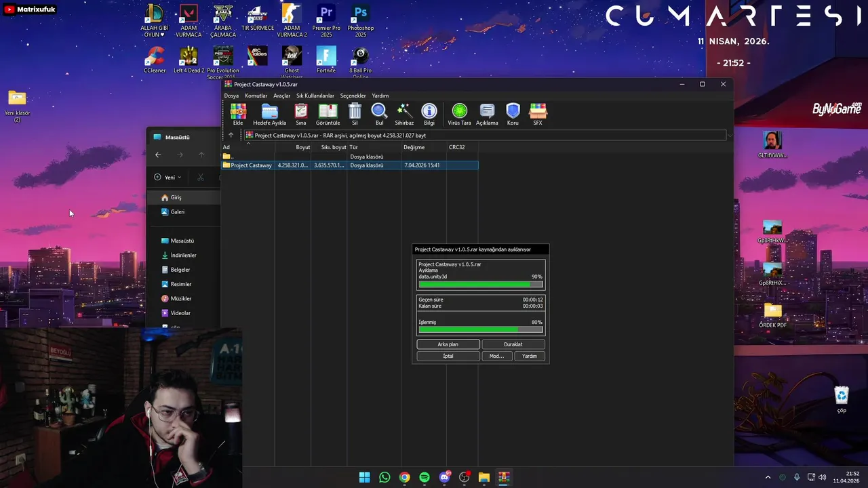Open Spotify from the taskbar

pos(425,477)
